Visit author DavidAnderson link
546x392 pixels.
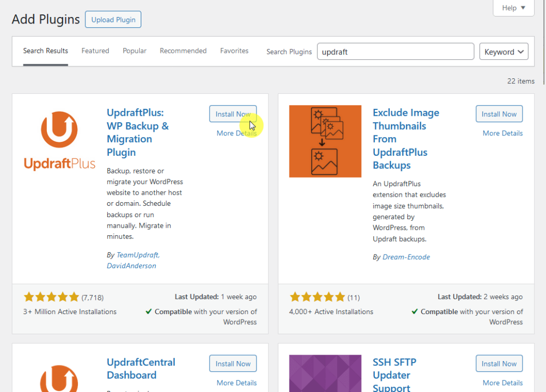131,266
